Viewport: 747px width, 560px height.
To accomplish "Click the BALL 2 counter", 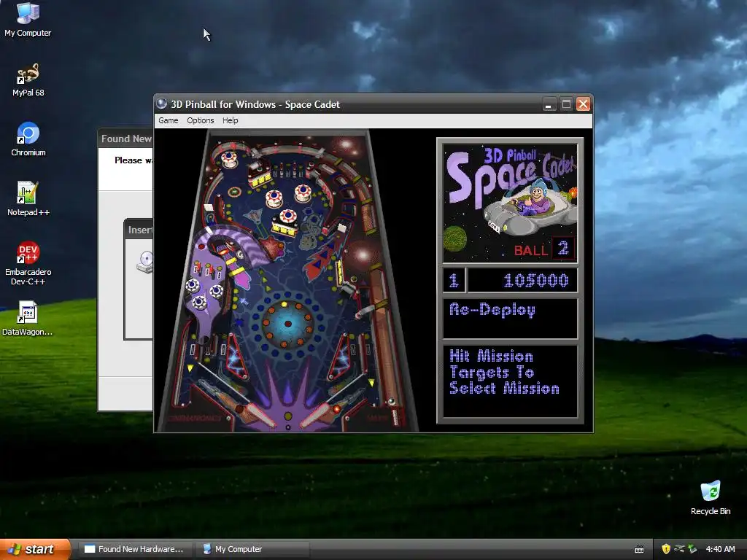I will pyautogui.click(x=544, y=249).
